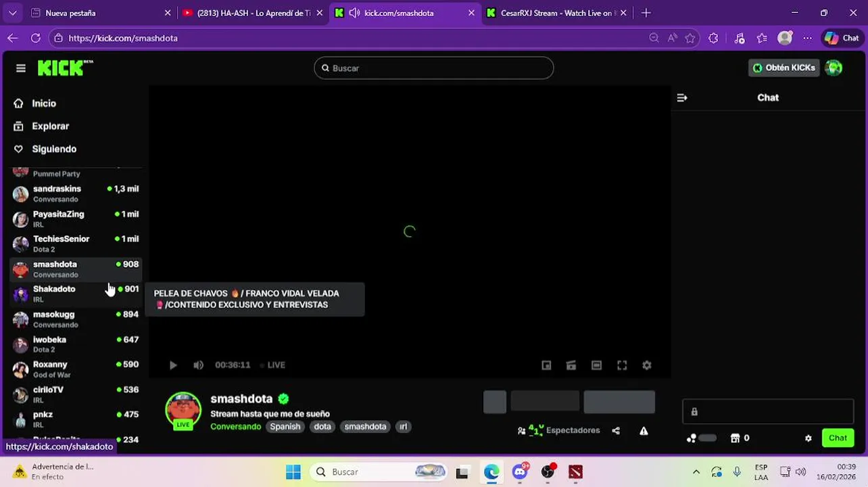The height and width of the screenshot is (487, 868).
Task: Click the dota tag
Action: tap(322, 427)
